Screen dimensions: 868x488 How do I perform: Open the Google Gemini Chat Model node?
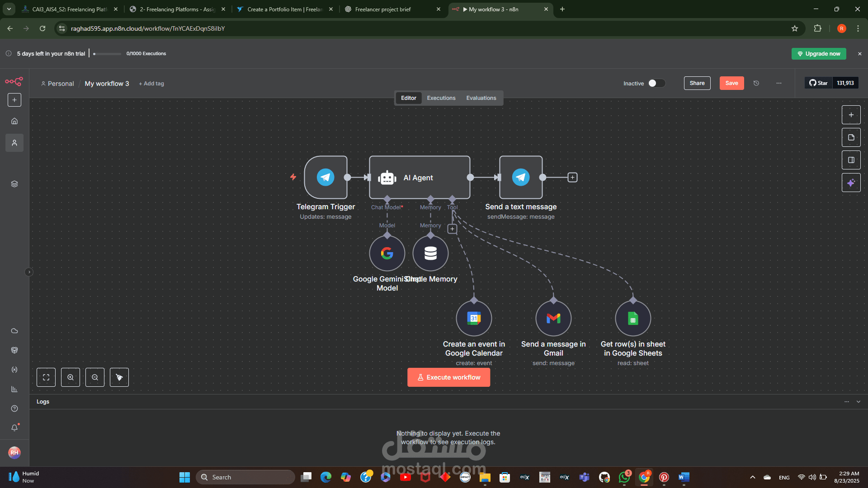point(387,253)
